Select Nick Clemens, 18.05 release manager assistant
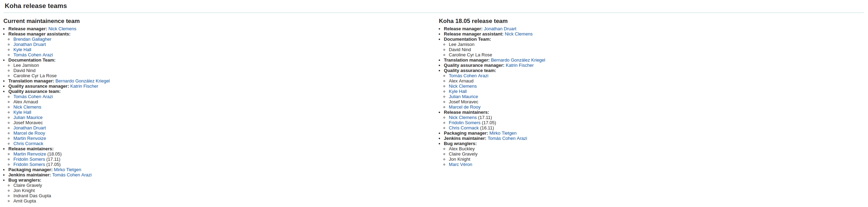The width and height of the screenshot is (868, 207). tap(518, 34)
